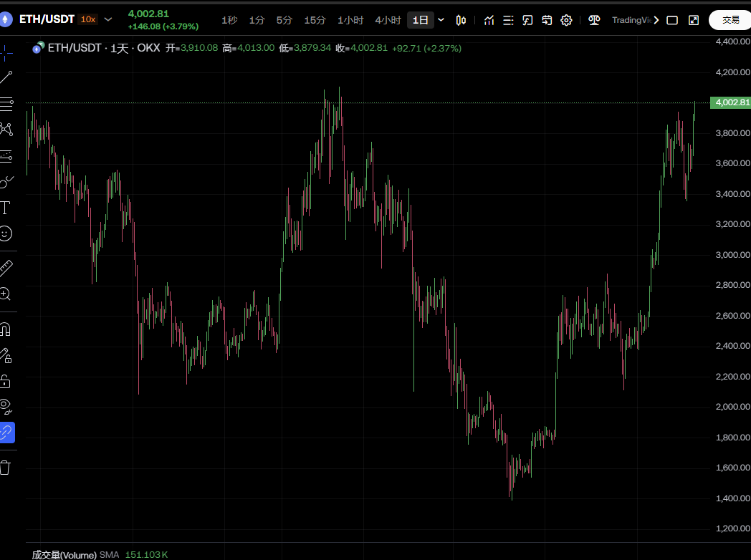The width and height of the screenshot is (751, 560).
Task: Switch to the 1分 timeframe
Action: (257, 20)
